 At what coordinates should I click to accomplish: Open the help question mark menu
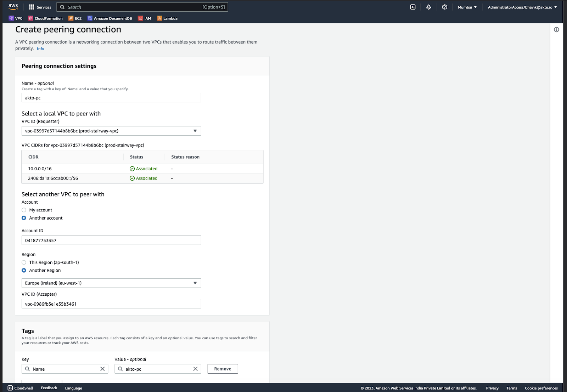[444, 7]
